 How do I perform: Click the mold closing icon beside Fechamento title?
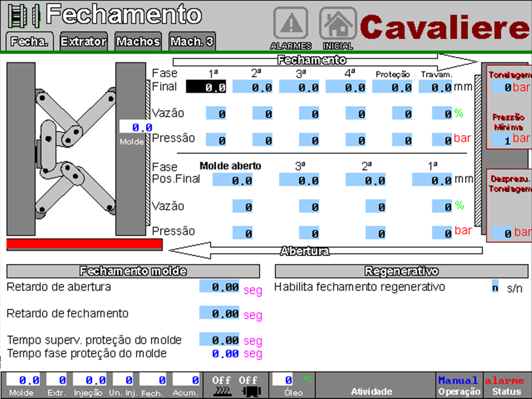click(24, 16)
